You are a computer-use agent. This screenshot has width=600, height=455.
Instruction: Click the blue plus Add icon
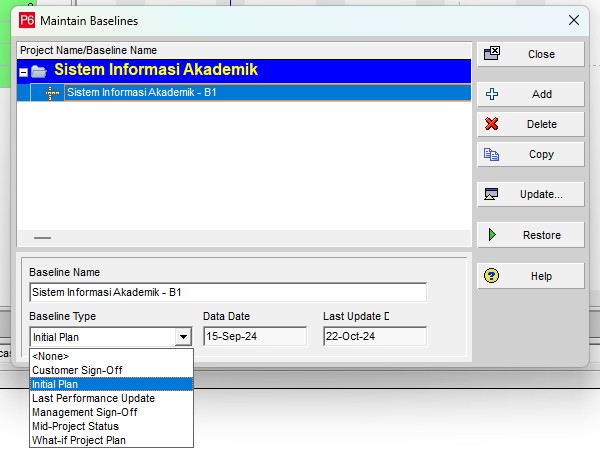pyautogui.click(x=492, y=94)
